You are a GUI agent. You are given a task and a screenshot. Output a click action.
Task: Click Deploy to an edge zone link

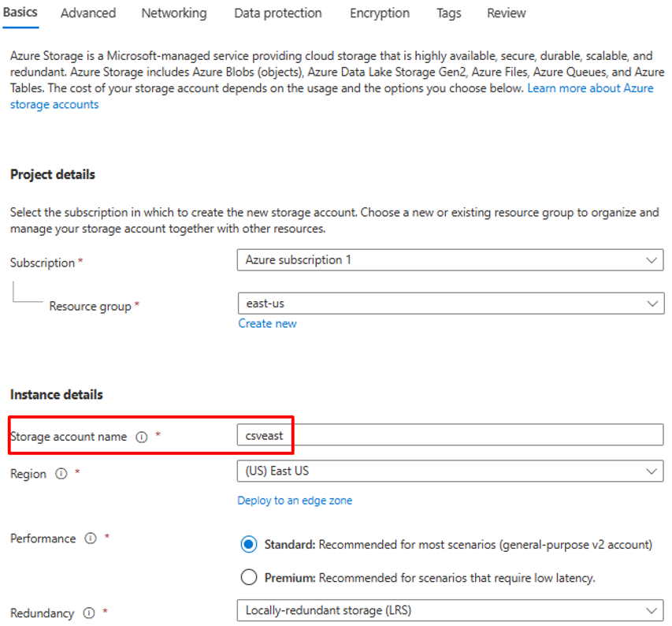click(295, 501)
